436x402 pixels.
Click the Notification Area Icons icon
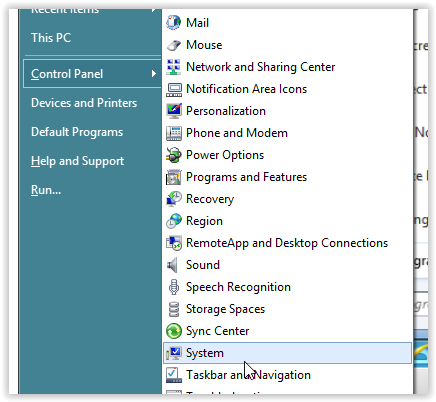[x=174, y=89]
